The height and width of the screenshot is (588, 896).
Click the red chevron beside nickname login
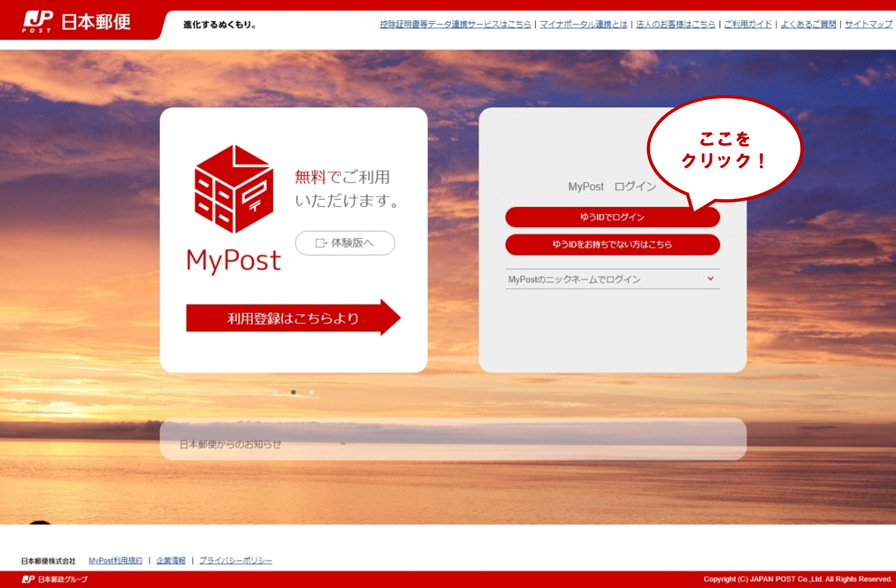pyautogui.click(x=710, y=279)
